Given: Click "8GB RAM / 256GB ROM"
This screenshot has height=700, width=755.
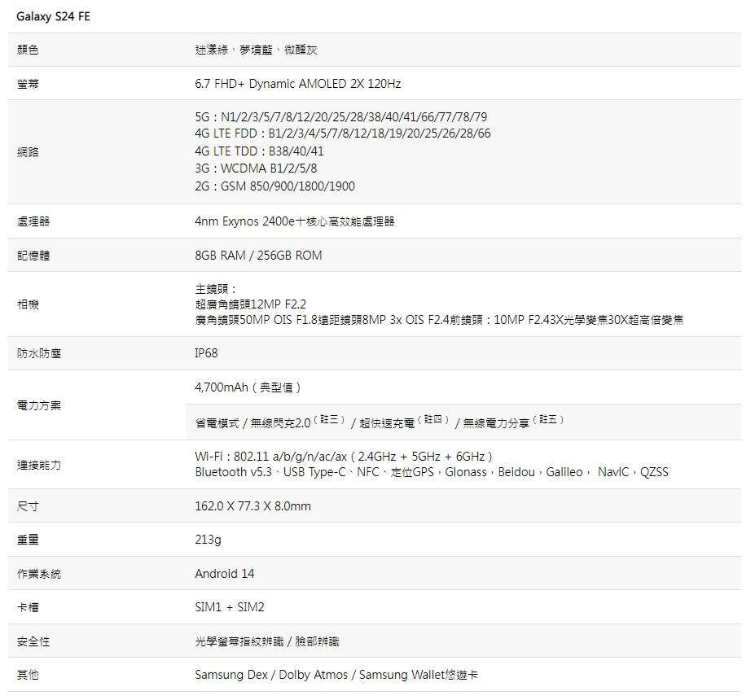Looking at the screenshot, I should [x=258, y=256].
